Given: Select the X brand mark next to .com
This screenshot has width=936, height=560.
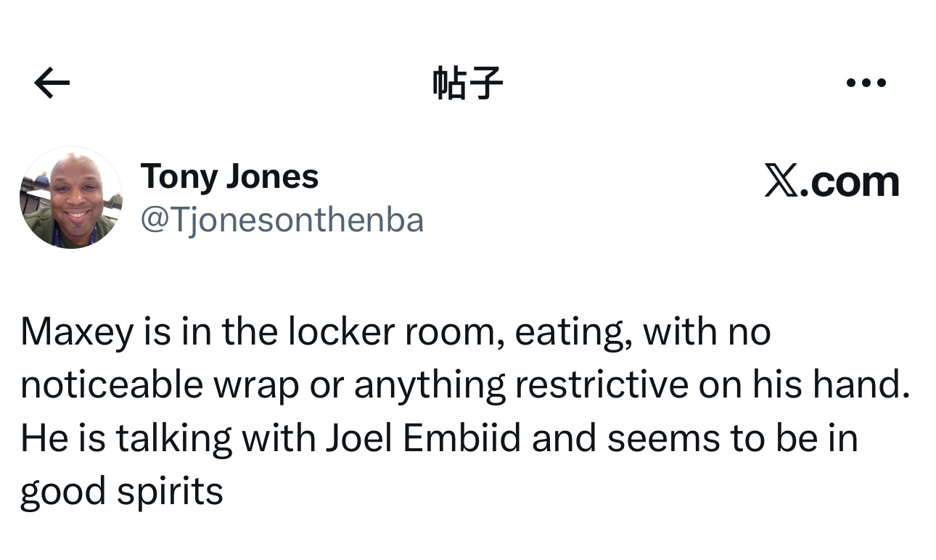Looking at the screenshot, I should pos(781,181).
